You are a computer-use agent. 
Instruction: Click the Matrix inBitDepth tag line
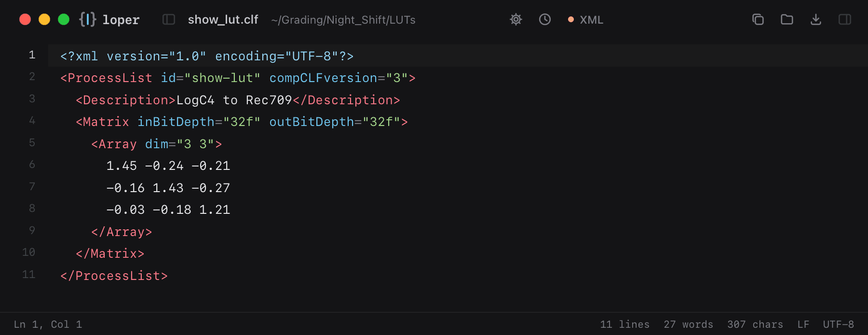(242, 122)
